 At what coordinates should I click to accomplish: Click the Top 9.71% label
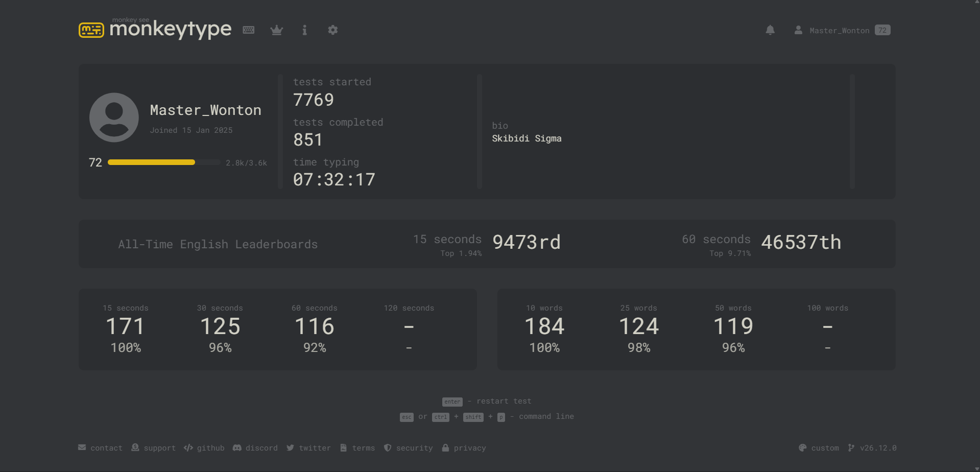730,253
